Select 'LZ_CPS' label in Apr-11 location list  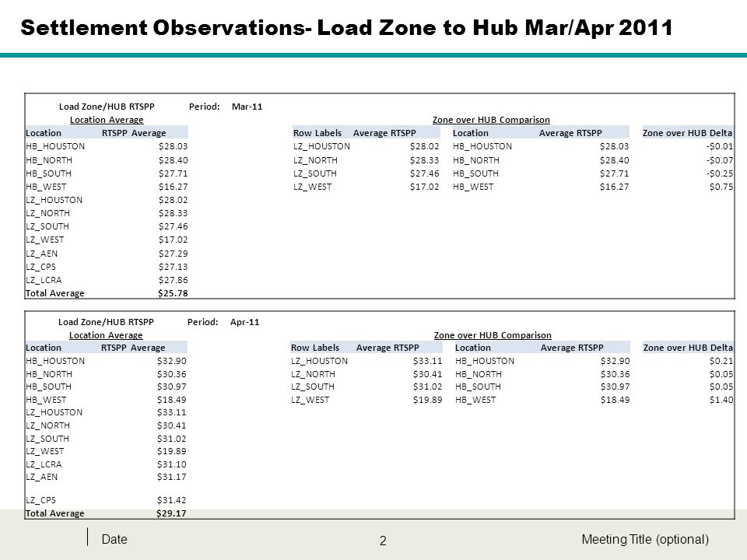(x=40, y=500)
